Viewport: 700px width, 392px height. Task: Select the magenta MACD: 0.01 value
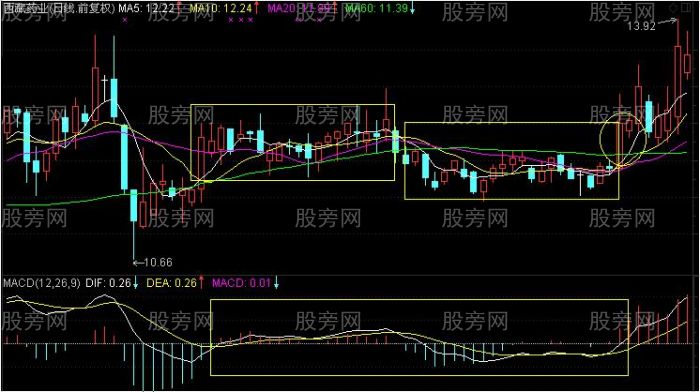(241, 283)
